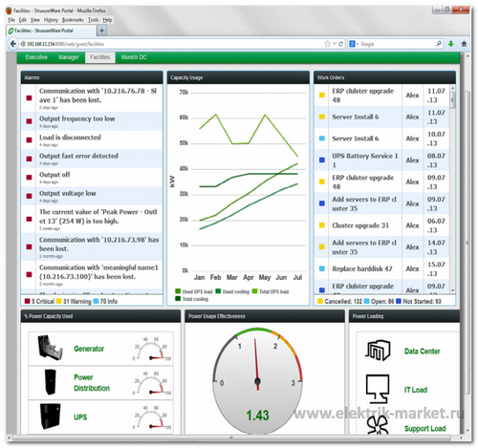Click the Google search engine icon
This screenshot has width=478, height=448.
tap(352, 44)
